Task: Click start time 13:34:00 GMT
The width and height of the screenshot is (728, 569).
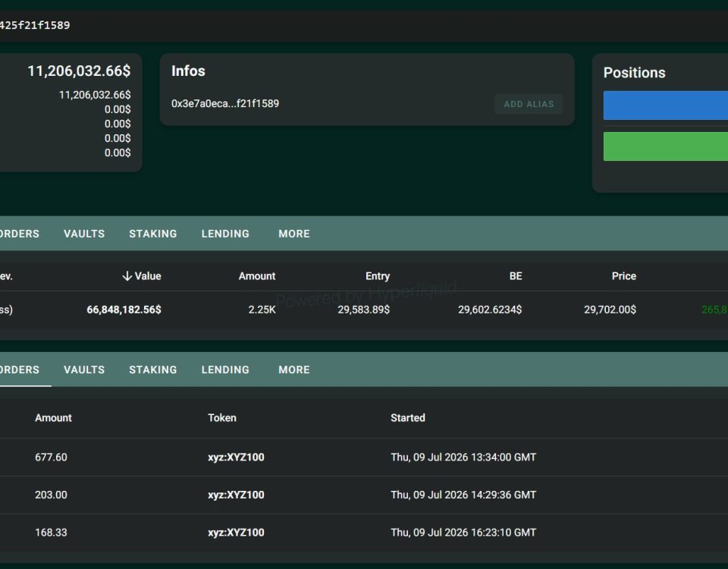Action: (504, 457)
